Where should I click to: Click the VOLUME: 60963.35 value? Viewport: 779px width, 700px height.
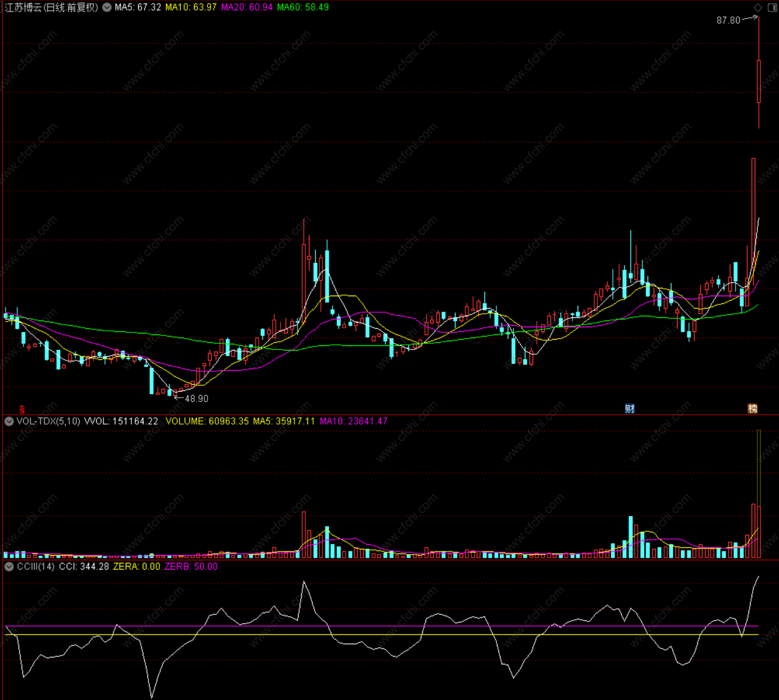coord(207,421)
